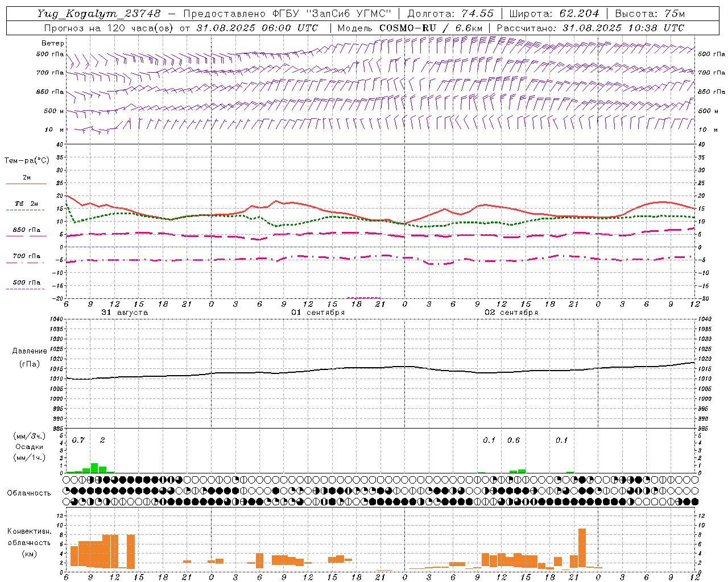Click the Высота: 75м header value
Viewport: 728px width, 582px height.
click(650, 14)
